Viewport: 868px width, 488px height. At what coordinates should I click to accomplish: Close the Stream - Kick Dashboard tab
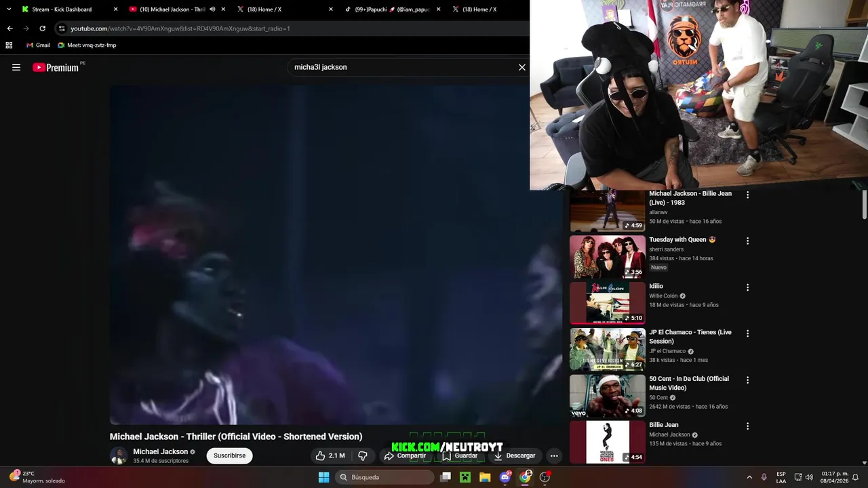(x=115, y=9)
